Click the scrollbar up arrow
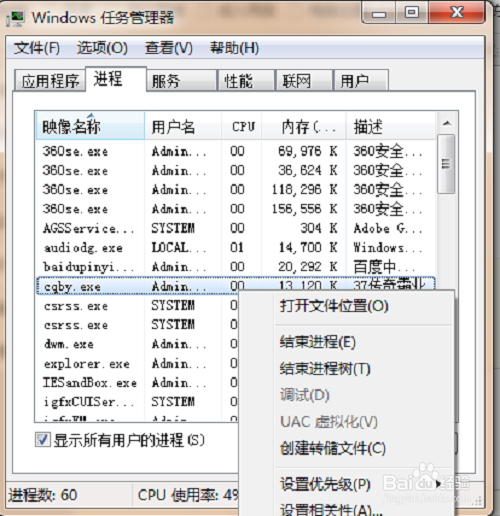 click(x=447, y=124)
